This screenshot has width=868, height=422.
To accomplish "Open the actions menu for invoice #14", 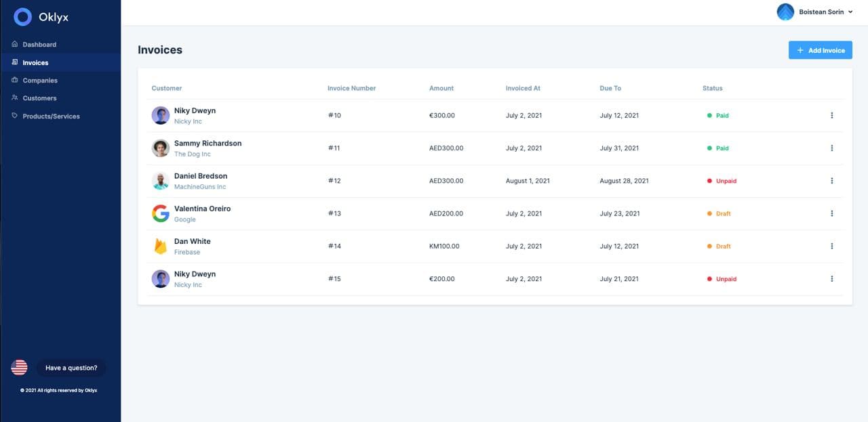I will point(832,246).
